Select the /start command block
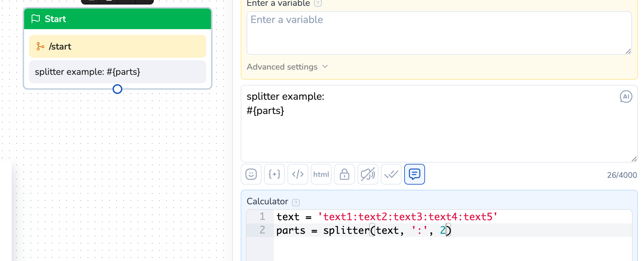This screenshot has width=644, height=261. click(x=117, y=46)
